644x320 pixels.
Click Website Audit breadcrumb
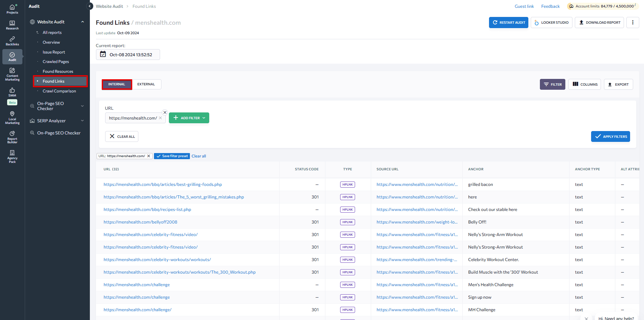click(x=109, y=6)
